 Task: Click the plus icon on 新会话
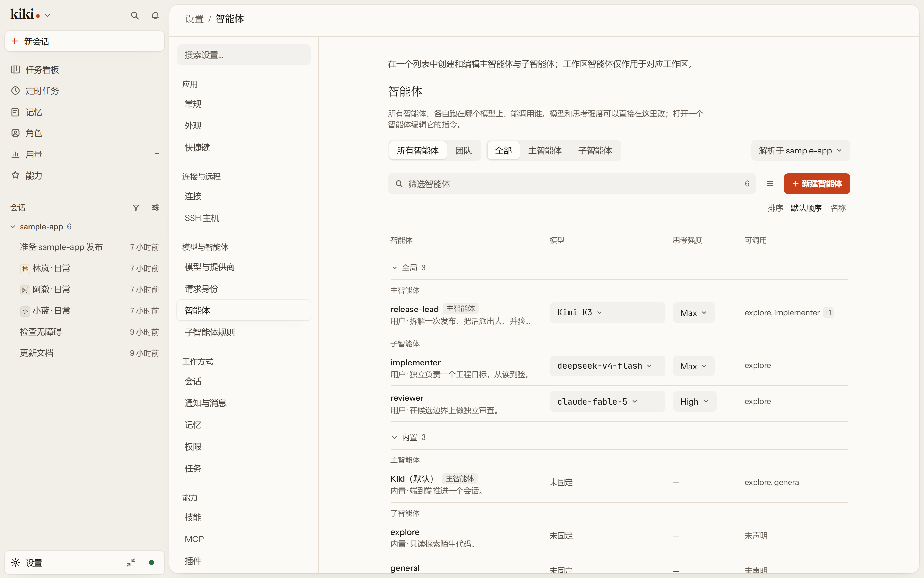tap(15, 41)
